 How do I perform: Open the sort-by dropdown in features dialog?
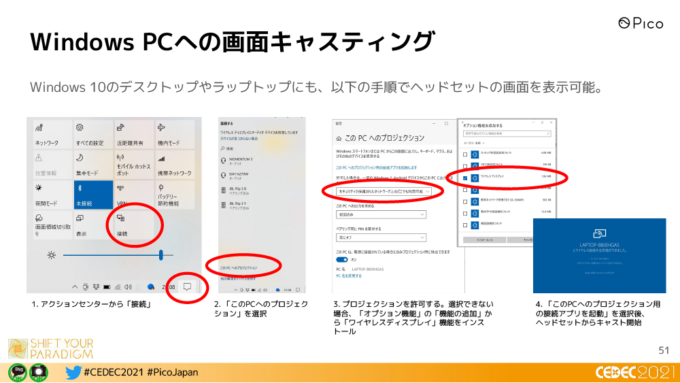(474, 143)
